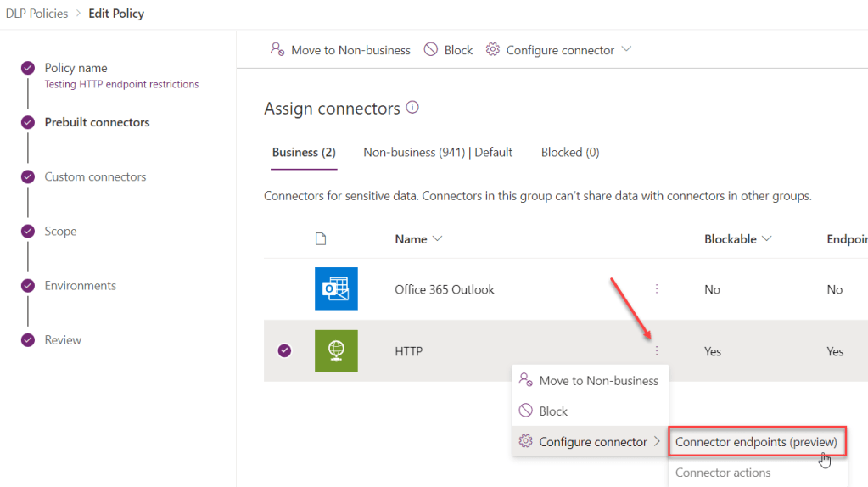Click the info icon beside Assign connectors
This screenshot has width=868, height=487.
412,108
